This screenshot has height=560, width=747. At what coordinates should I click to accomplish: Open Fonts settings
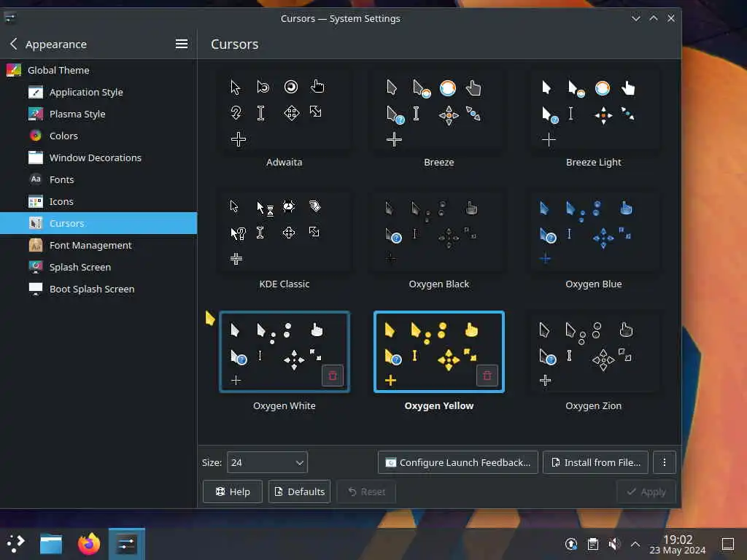98,179
